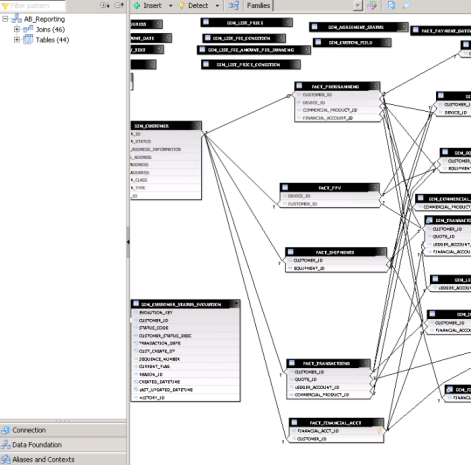Viewport: 471px width, 465px height.
Task: Click the table icon on DIM_CUSTOM_FIELD
Action: (318, 42)
